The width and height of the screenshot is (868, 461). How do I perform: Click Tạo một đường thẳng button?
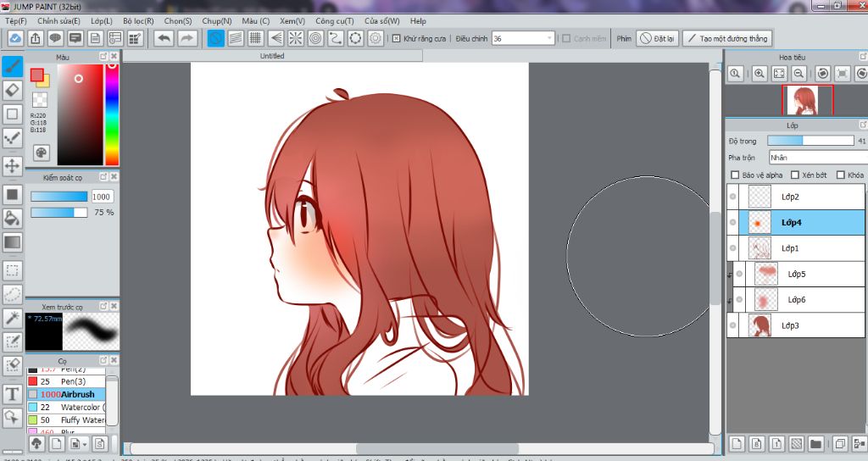click(727, 39)
